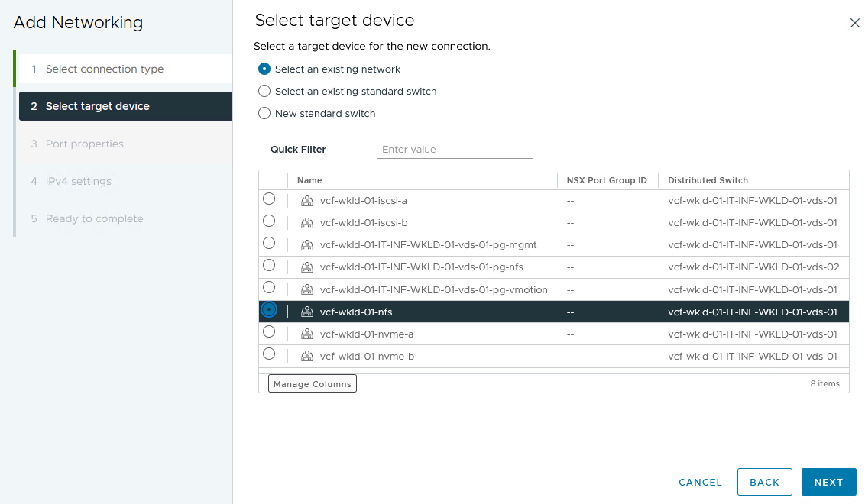865x504 pixels.
Task: Click the port group icon beside vcf-wkld-01-iscsi-b
Action: click(x=307, y=223)
